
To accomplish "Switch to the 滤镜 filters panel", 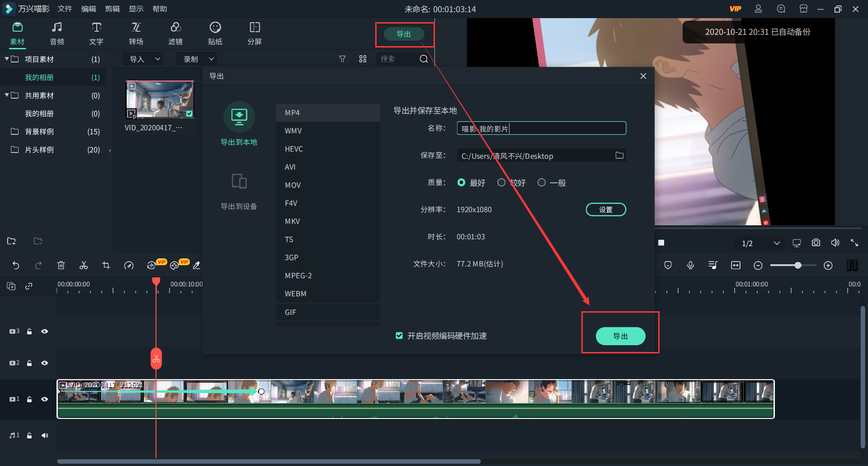I will tap(175, 33).
